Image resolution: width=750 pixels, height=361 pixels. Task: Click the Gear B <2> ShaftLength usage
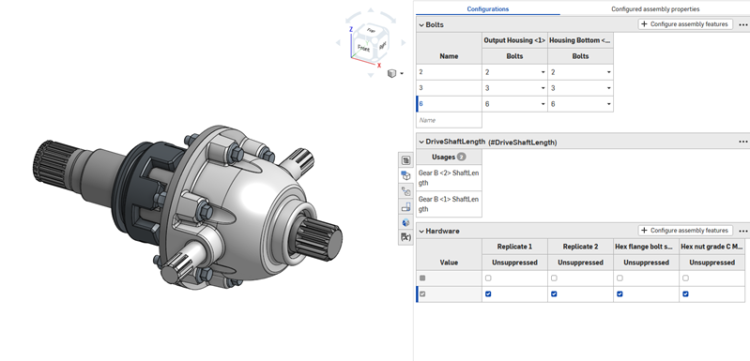click(x=449, y=177)
